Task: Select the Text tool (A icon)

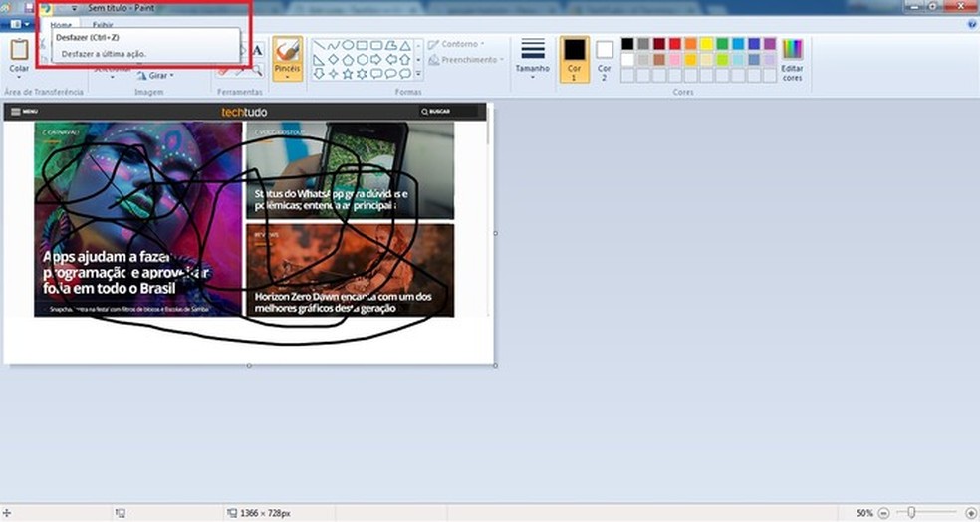Action: (x=258, y=50)
